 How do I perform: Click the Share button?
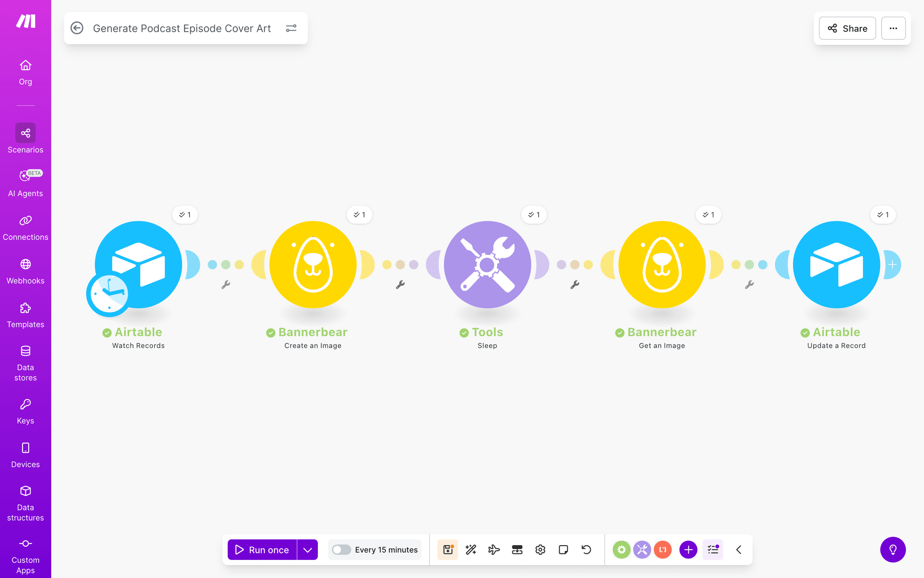[x=847, y=28]
